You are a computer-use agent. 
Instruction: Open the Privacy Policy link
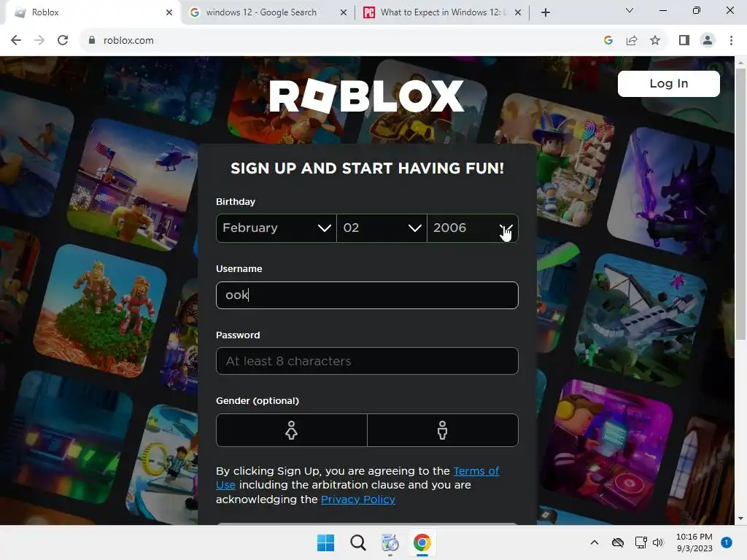(357, 499)
